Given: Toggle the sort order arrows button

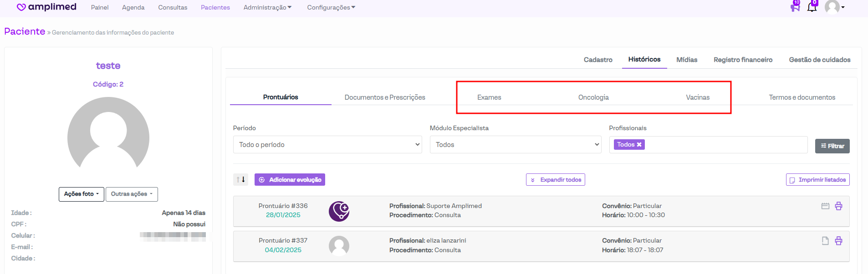Looking at the screenshot, I should [240, 180].
